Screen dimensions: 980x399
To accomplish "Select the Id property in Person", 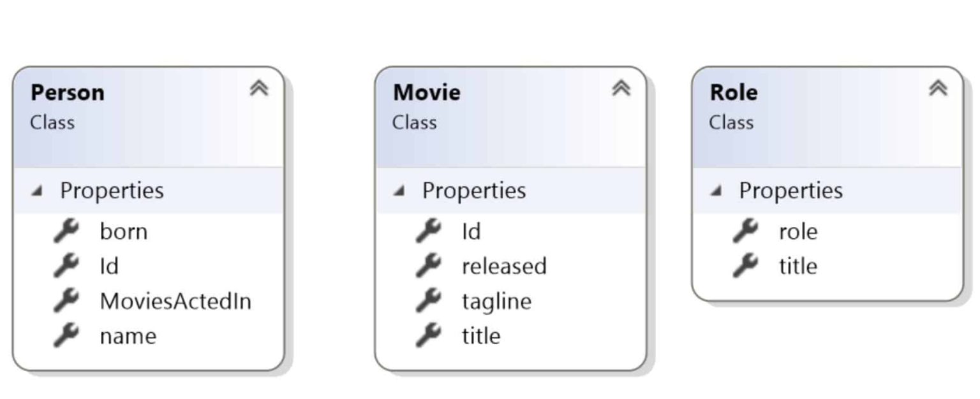I will [109, 266].
